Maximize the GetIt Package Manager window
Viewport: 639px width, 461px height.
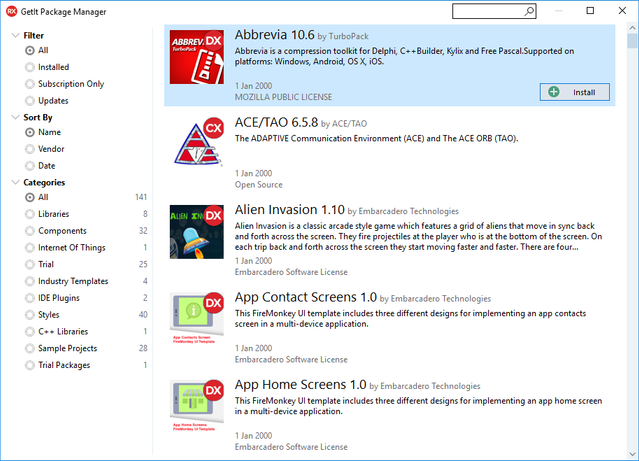pyautogui.click(x=590, y=11)
